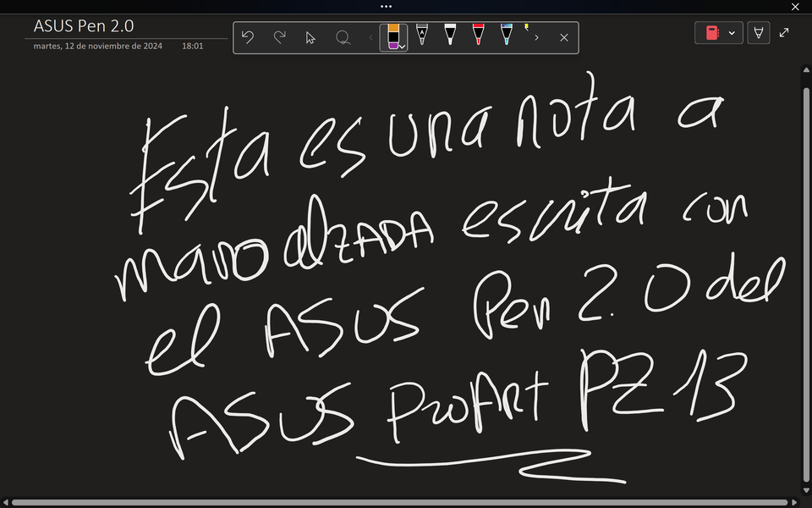This screenshot has height=508, width=812.
Task: Expand note to full OneNote window
Action: [784, 33]
